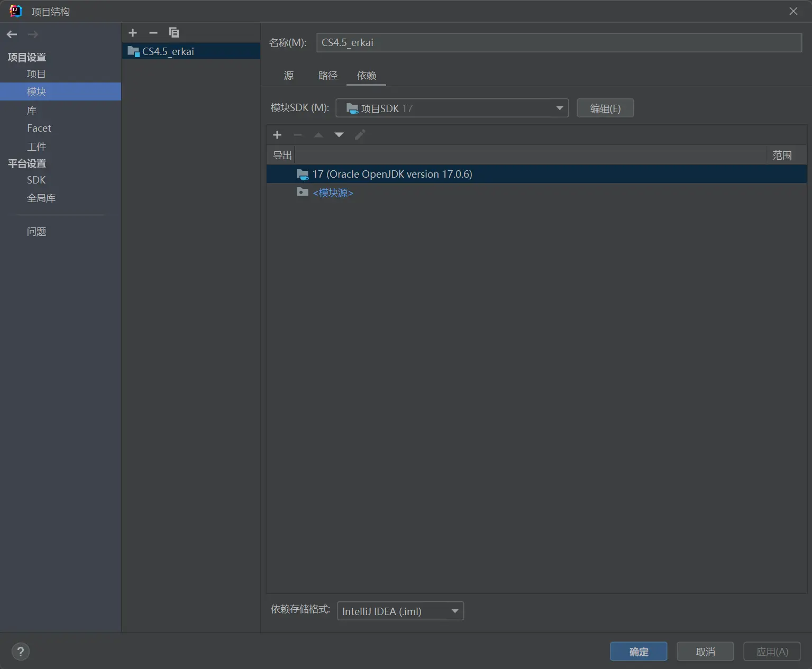
Task: Add a new dependency with plus icon
Action: (277, 135)
